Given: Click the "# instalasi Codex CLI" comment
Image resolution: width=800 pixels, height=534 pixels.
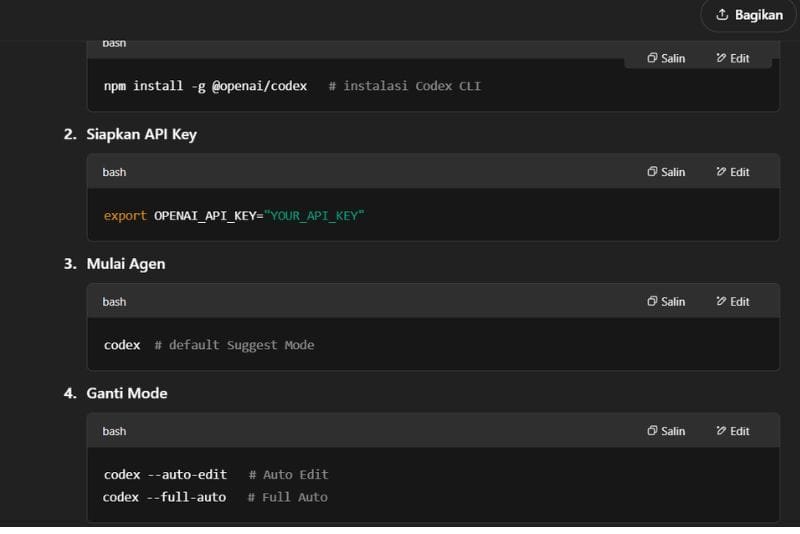Looking at the screenshot, I should pyautogui.click(x=405, y=86).
